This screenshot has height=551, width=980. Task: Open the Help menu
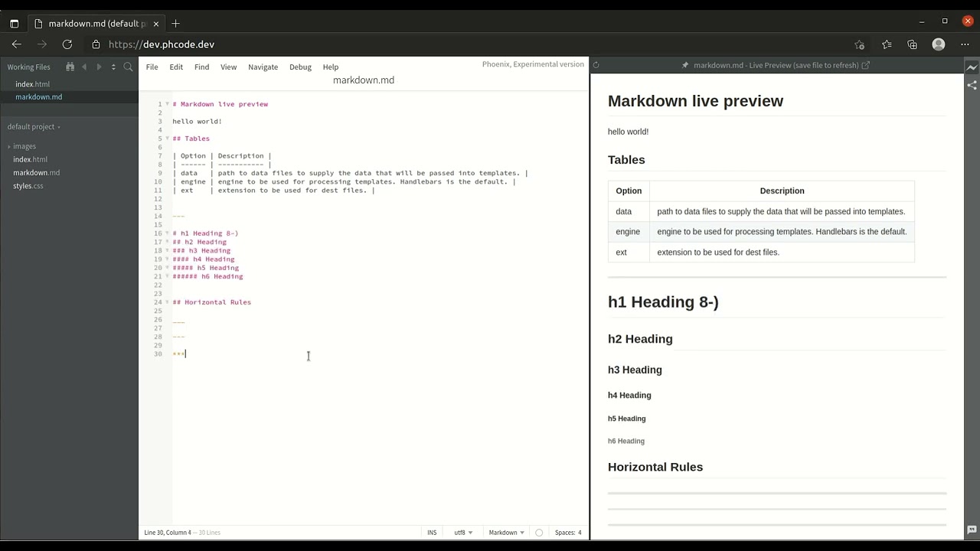point(331,67)
